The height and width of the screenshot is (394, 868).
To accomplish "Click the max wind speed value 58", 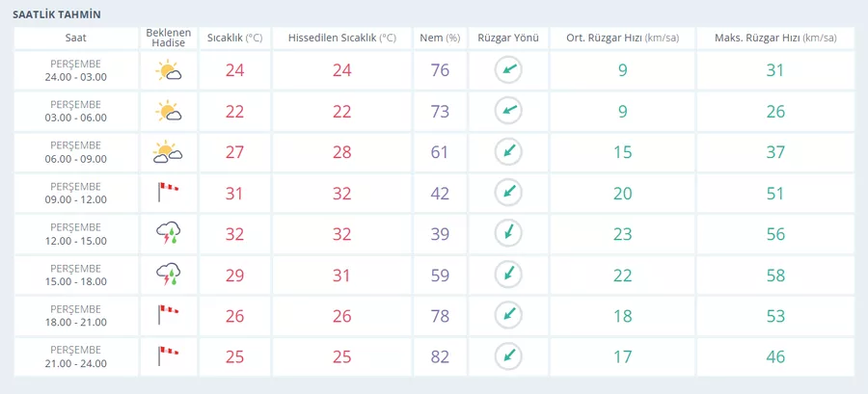I will [775, 276].
